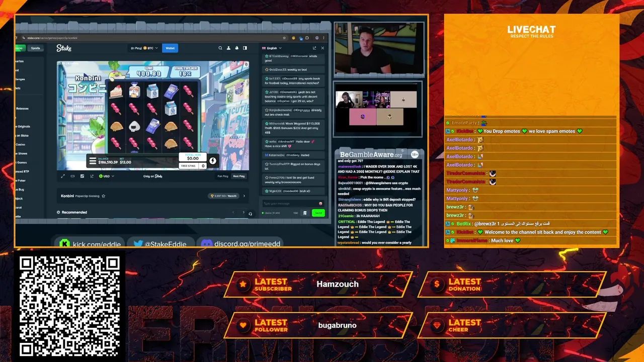Click the streamer webcam feed

click(378, 49)
